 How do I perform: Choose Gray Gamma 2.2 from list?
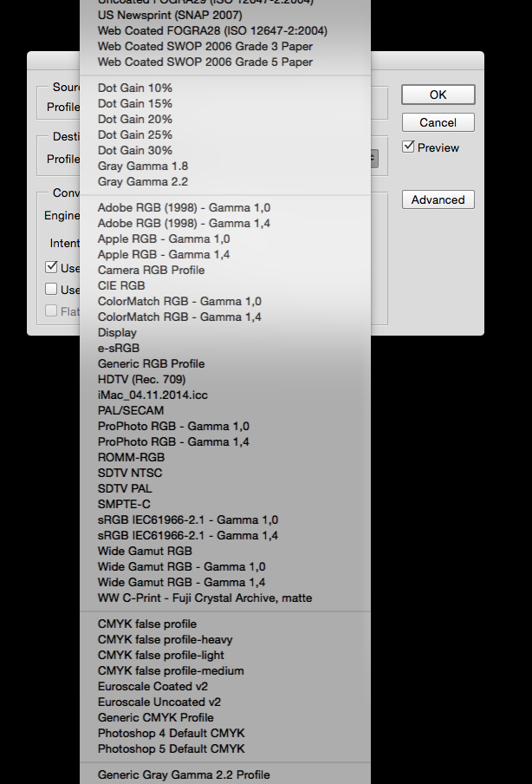[x=143, y=181]
